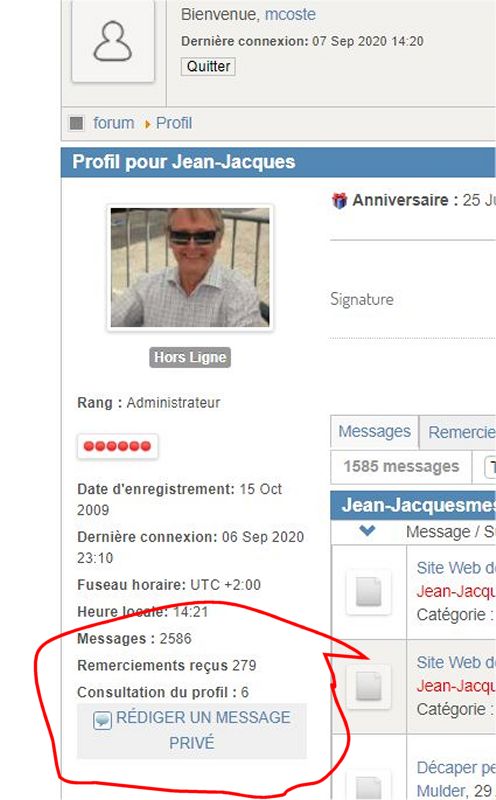
Task: Go to forum breadcrumb link
Action: coord(113,123)
